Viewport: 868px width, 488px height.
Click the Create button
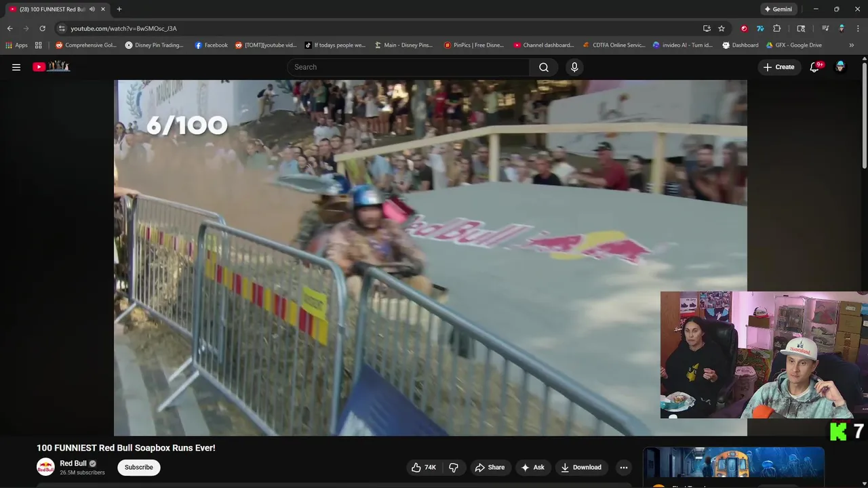pyautogui.click(x=778, y=67)
